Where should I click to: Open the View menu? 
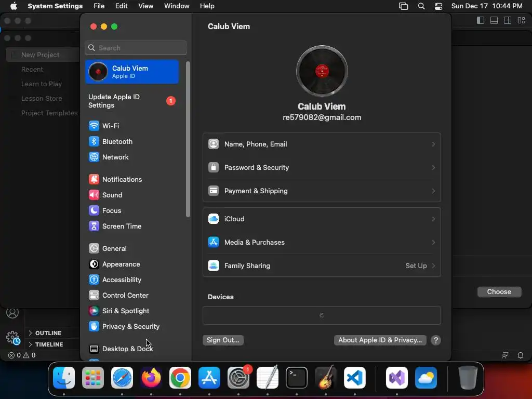[145, 6]
